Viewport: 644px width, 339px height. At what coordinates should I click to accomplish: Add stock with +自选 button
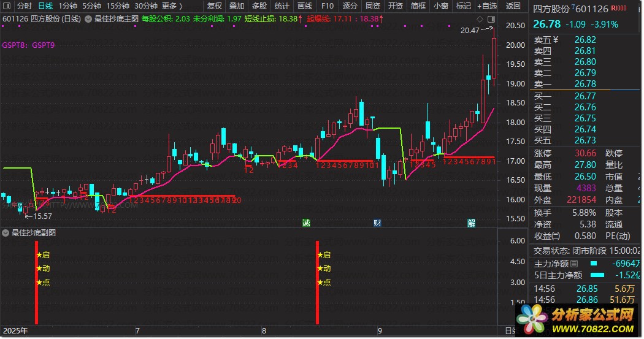[x=487, y=6]
